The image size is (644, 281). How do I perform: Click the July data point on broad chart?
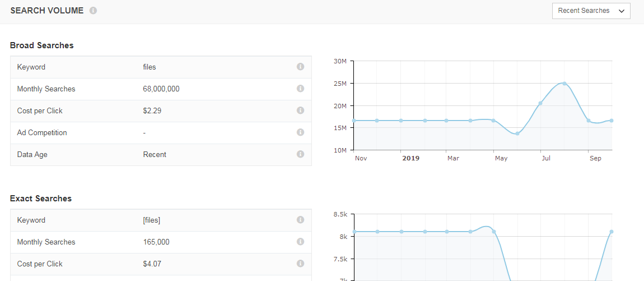click(x=540, y=103)
